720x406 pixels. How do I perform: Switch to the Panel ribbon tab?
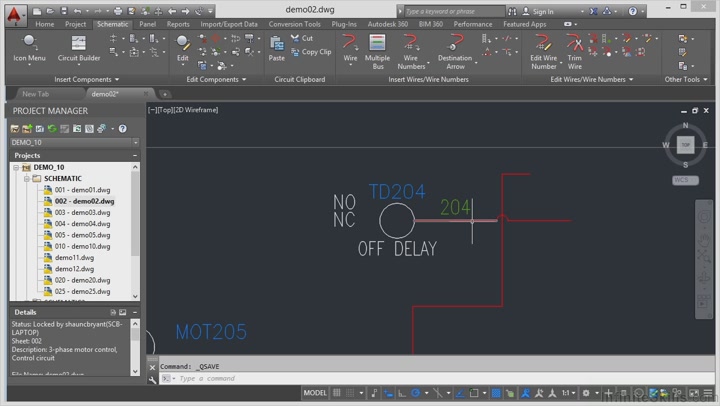147,24
